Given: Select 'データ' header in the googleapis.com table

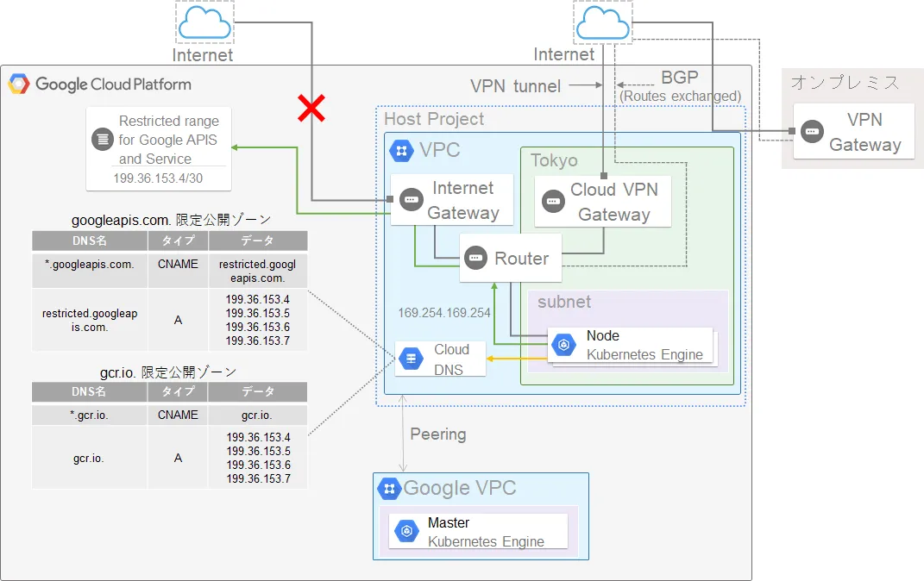Looking at the screenshot, I should [257, 241].
